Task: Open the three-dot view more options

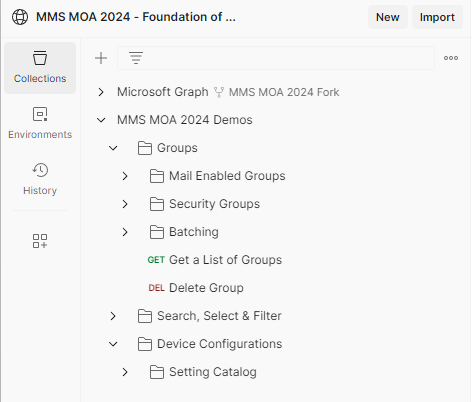Action: point(451,58)
